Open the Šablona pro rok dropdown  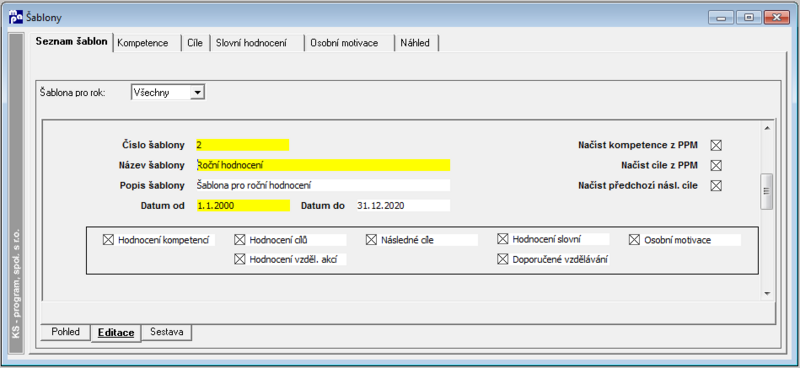197,92
